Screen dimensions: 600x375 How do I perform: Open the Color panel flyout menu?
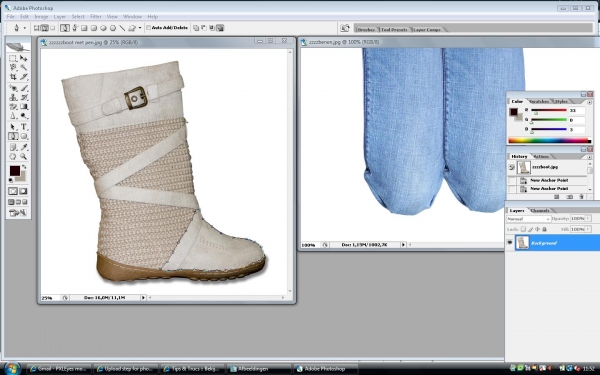[x=589, y=102]
